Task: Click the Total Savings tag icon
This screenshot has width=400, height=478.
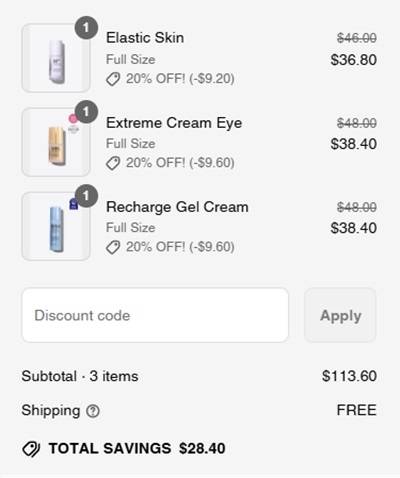Action: tap(31, 449)
